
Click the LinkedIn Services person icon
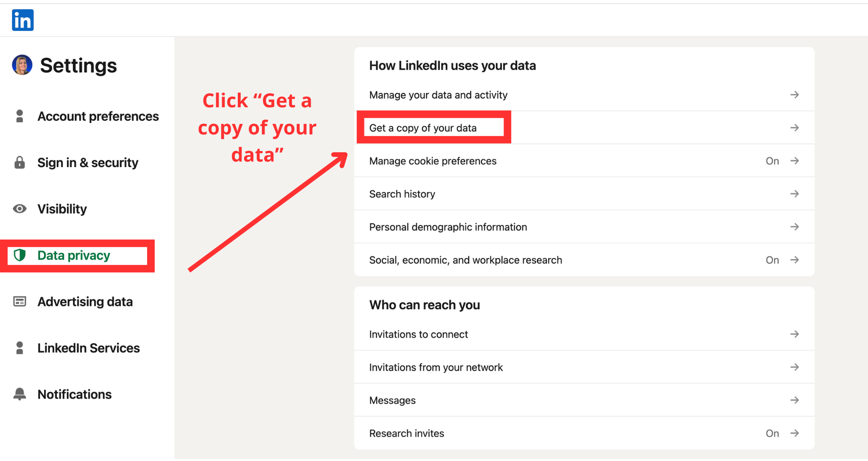(19, 348)
